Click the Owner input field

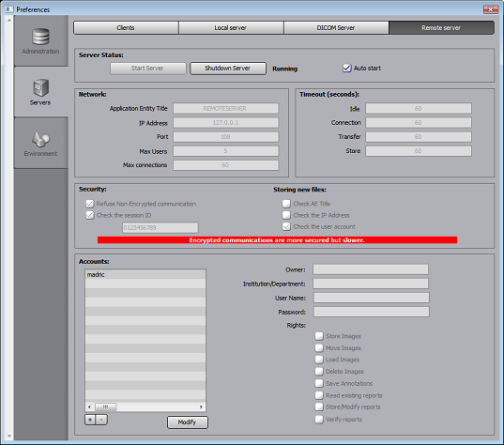(371, 269)
